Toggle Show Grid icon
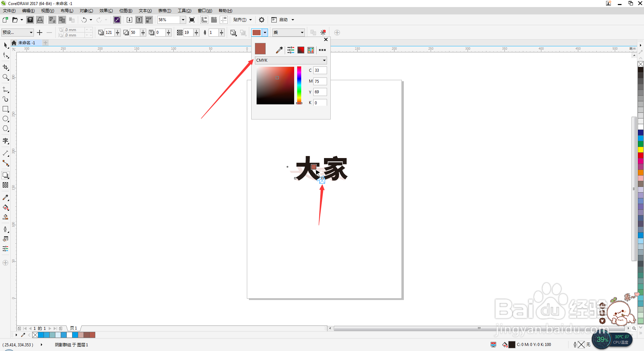The width and height of the screenshot is (644, 351). click(x=214, y=20)
